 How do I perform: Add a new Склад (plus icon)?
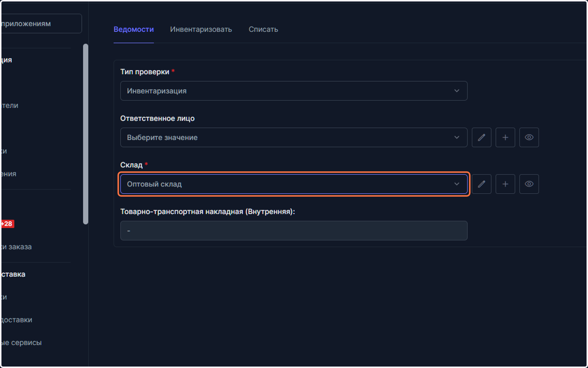pos(505,184)
